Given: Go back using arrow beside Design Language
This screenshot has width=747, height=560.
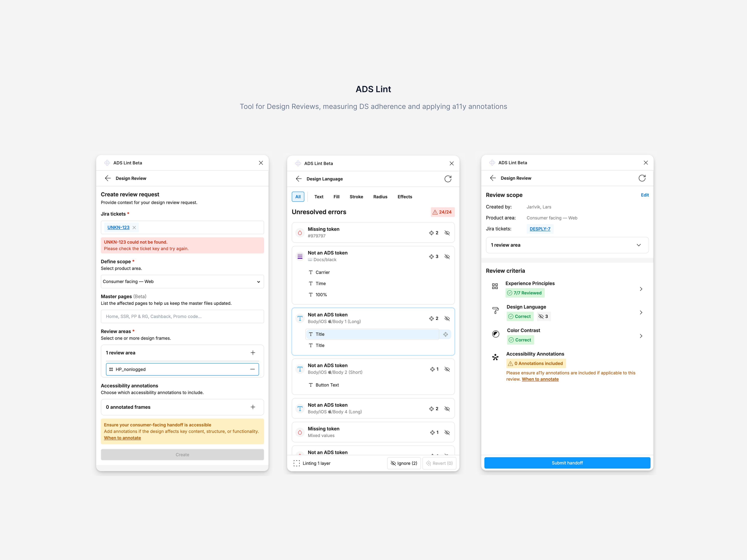Looking at the screenshot, I should coord(299,179).
